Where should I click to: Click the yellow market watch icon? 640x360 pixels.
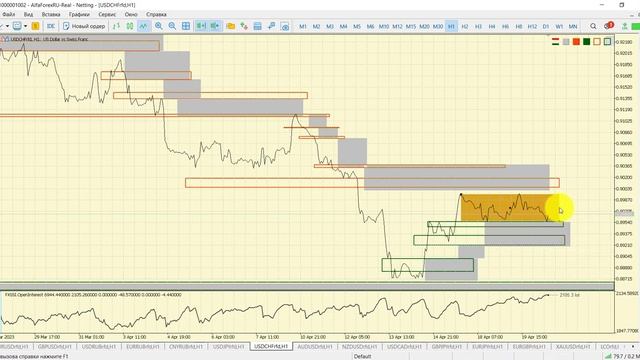(36, 26)
